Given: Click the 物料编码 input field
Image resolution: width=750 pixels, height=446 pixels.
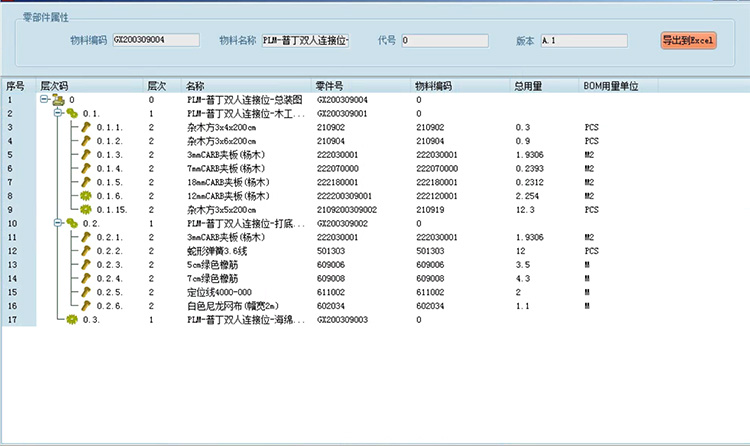Looking at the screenshot, I should point(155,41).
